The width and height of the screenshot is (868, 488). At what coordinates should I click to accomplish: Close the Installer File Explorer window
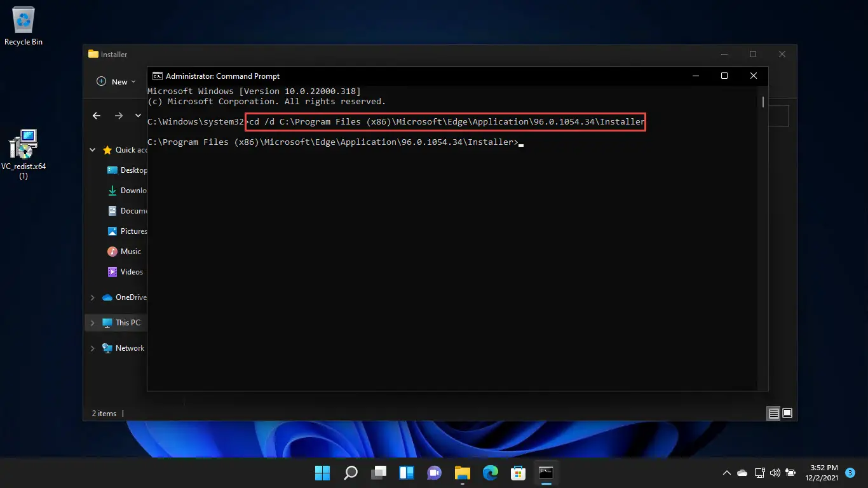click(x=782, y=55)
